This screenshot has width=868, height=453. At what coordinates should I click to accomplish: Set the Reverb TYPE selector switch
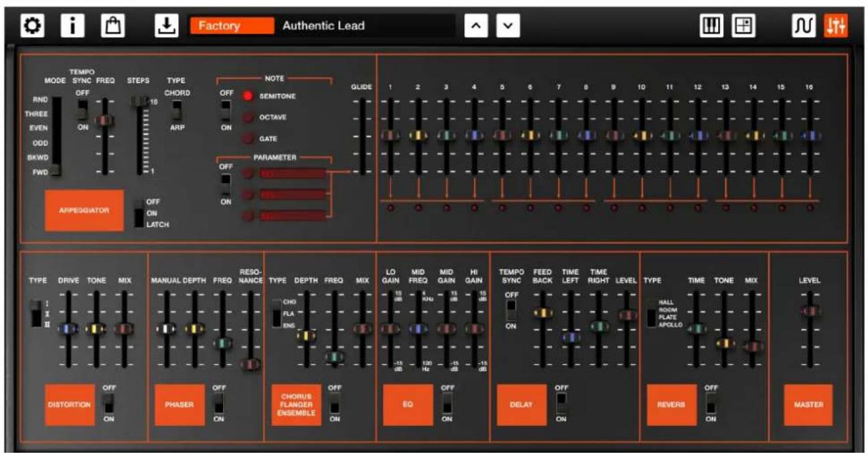[652, 314]
